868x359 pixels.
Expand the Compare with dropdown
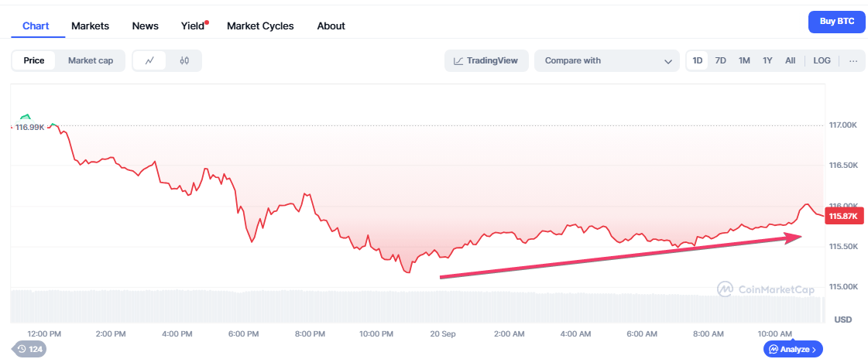click(607, 61)
